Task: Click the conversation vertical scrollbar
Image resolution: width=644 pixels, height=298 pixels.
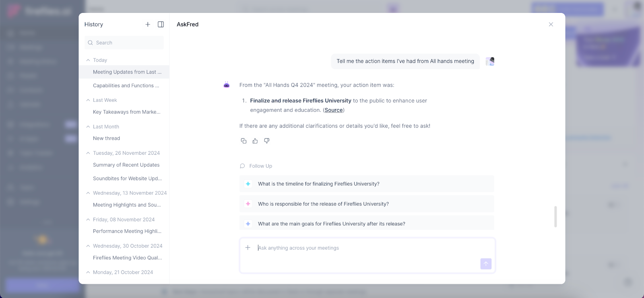Action: (x=555, y=216)
